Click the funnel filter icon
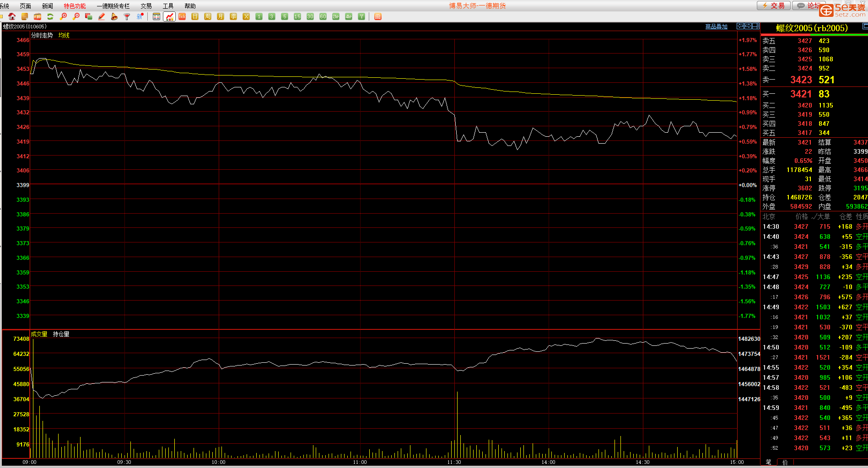The width and height of the screenshot is (868, 468). pyautogui.click(x=127, y=16)
